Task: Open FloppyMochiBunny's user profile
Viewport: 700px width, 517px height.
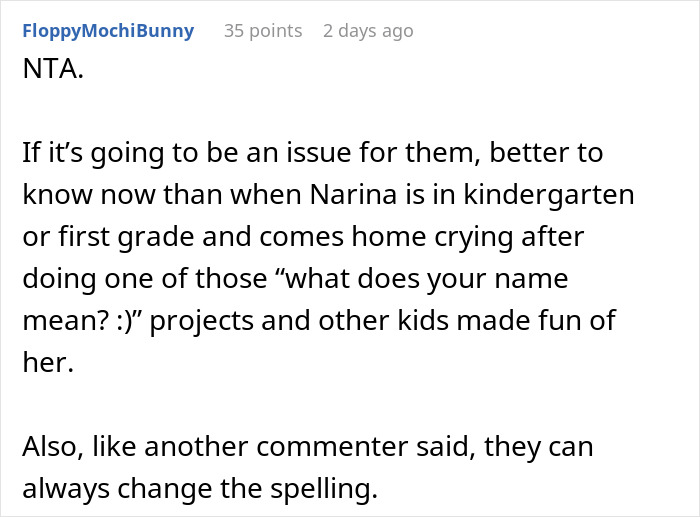Action: tap(108, 31)
